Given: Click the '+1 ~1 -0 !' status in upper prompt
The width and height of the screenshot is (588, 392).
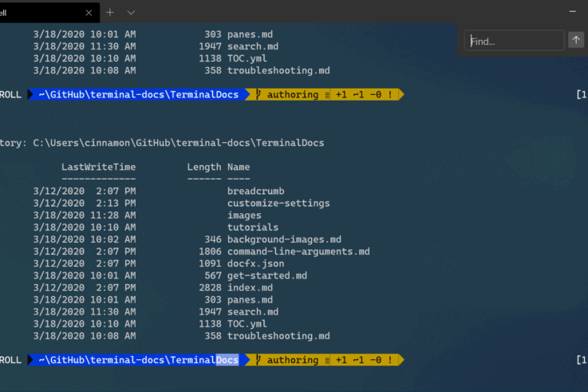Looking at the screenshot, I should pos(364,94).
